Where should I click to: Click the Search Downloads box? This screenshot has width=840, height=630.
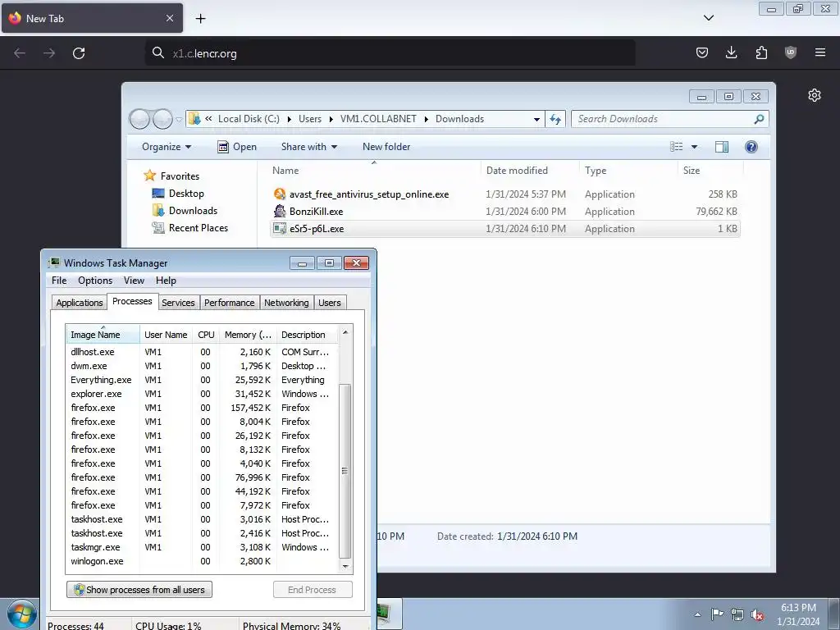[669, 119]
